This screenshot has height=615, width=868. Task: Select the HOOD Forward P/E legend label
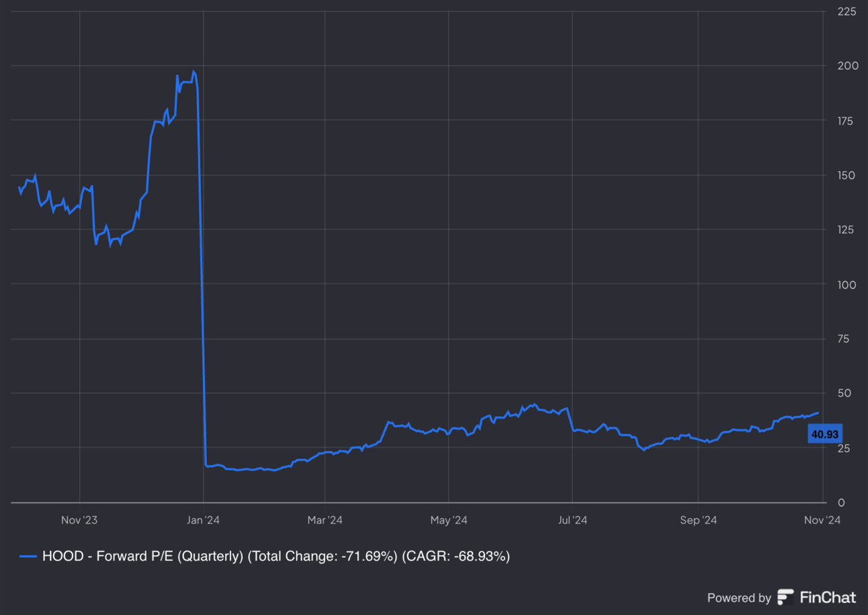(142, 556)
